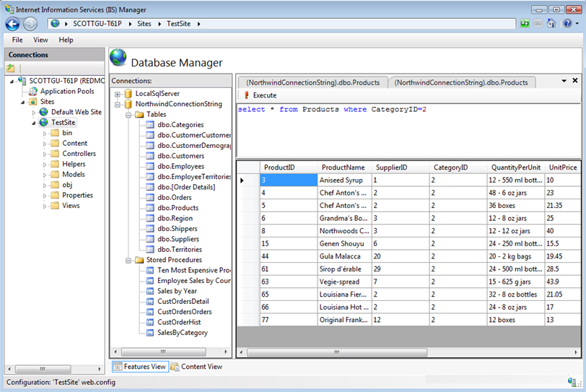Select the dbo.Employees table

(x=181, y=166)
